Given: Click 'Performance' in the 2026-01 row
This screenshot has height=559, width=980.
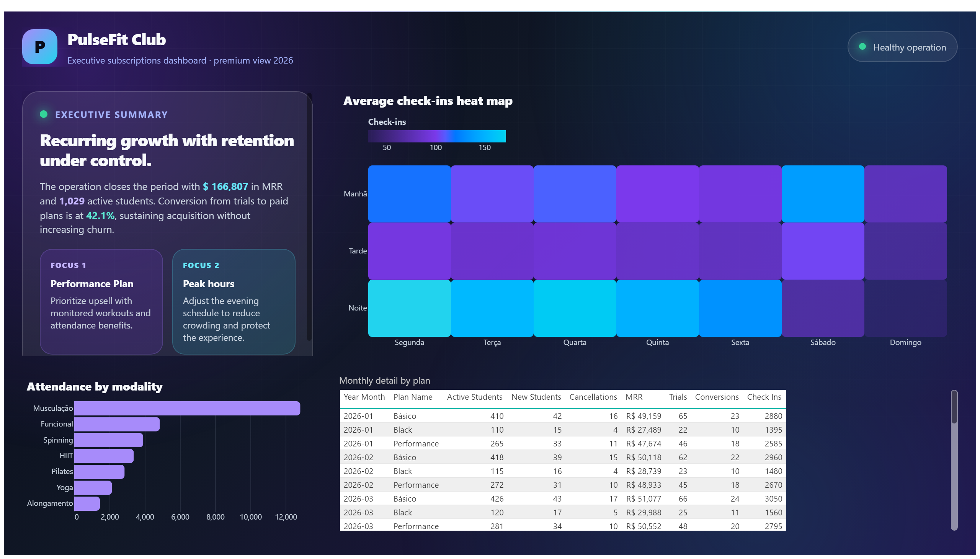Looking at the screenshot, I should pyautogui.click(x=416, y=444).
